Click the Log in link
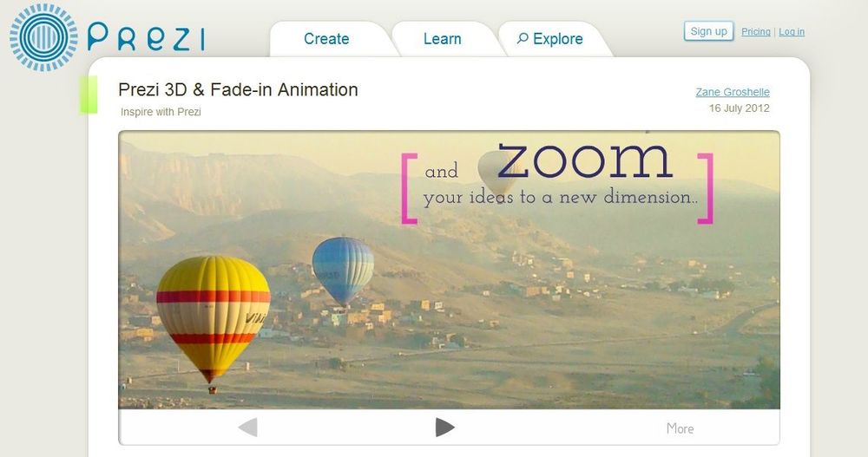The image size is (868, 457). click(x=792, y=31)
